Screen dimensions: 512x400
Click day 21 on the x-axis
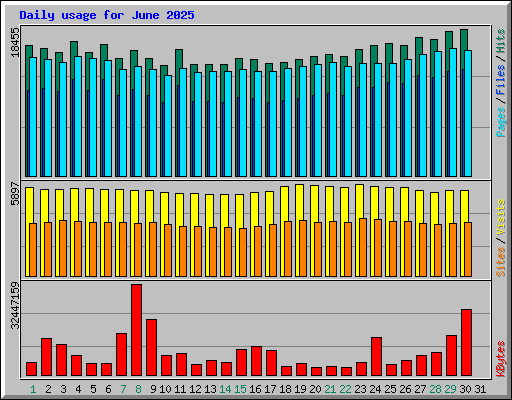click(330, 389)
